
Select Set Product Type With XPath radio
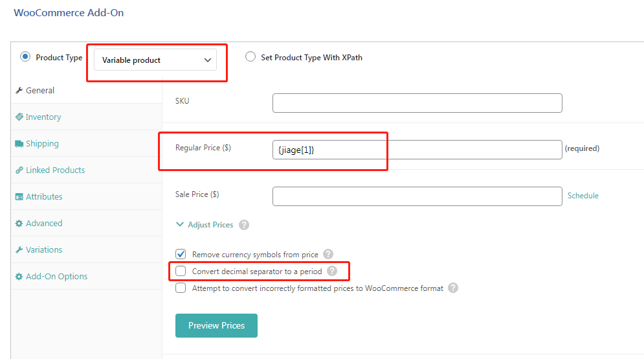click(x=250, y=57)
